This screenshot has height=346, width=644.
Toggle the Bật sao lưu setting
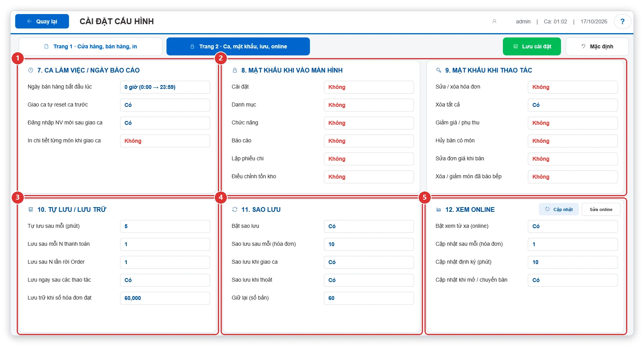point(369,226)
